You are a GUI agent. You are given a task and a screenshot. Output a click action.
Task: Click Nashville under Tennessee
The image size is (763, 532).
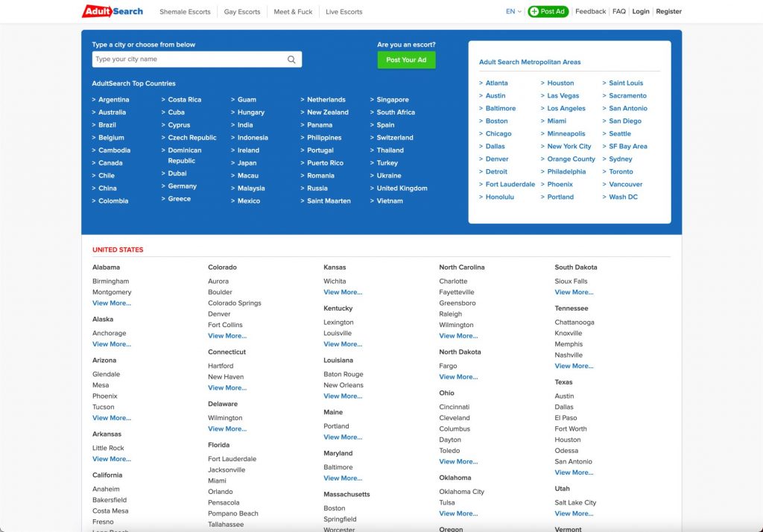pos(569,355)
